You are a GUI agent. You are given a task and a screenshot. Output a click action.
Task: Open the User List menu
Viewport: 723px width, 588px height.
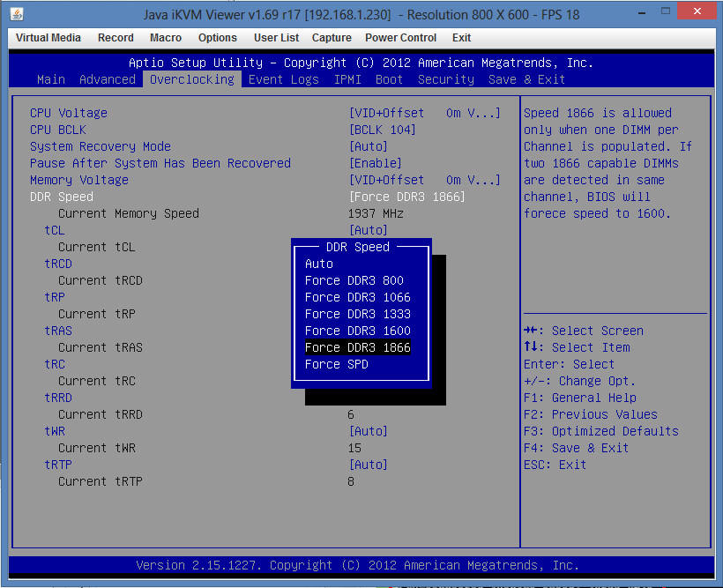pos(276,38)
